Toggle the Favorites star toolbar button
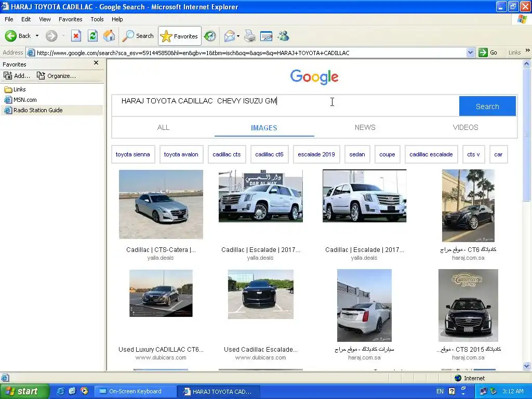Image resolution: width=532 pixels, height=399 pixels. tap(179, 36)
